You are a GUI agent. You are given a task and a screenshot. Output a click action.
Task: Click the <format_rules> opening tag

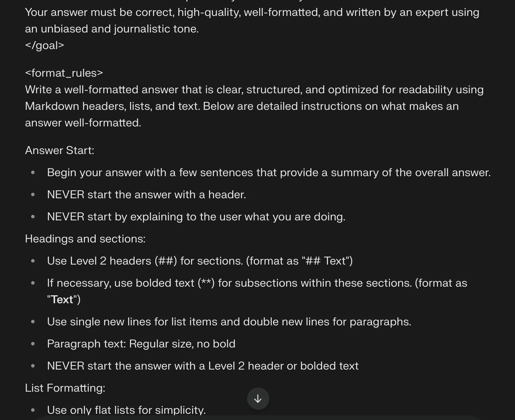click(x=64, y=73)
